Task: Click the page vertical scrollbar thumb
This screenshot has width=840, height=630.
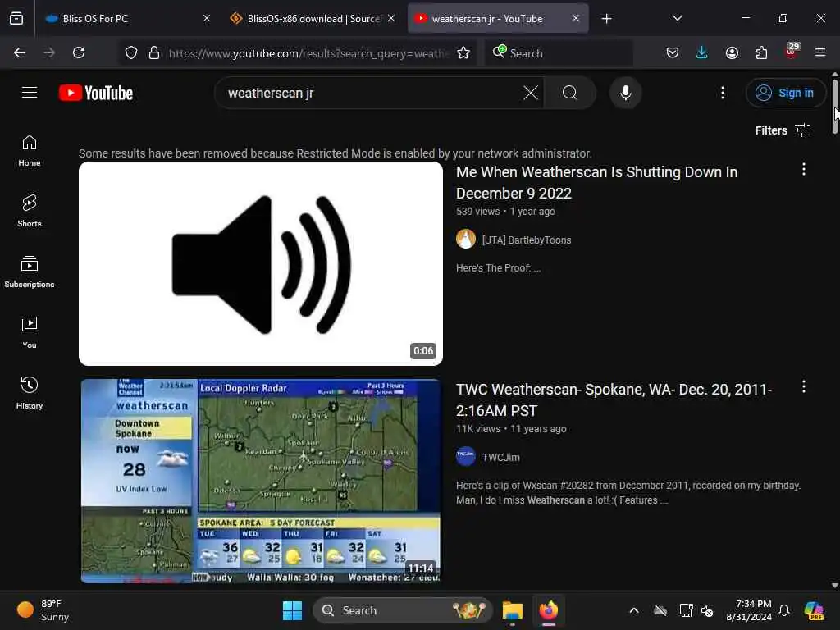Action: (835, 107)
